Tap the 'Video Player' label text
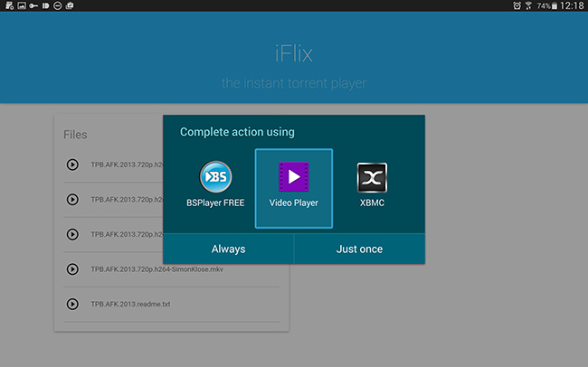This screenshot has height=367, width=588. (x=294, y=202)
